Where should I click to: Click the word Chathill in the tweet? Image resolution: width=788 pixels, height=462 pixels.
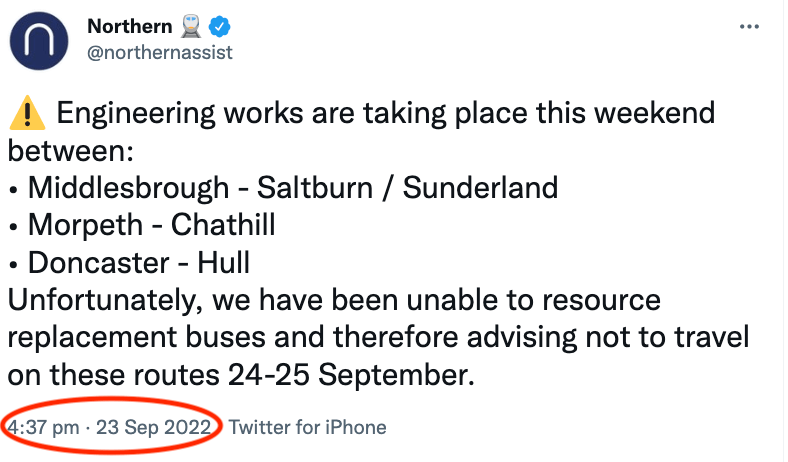click(x=223, y=226)
